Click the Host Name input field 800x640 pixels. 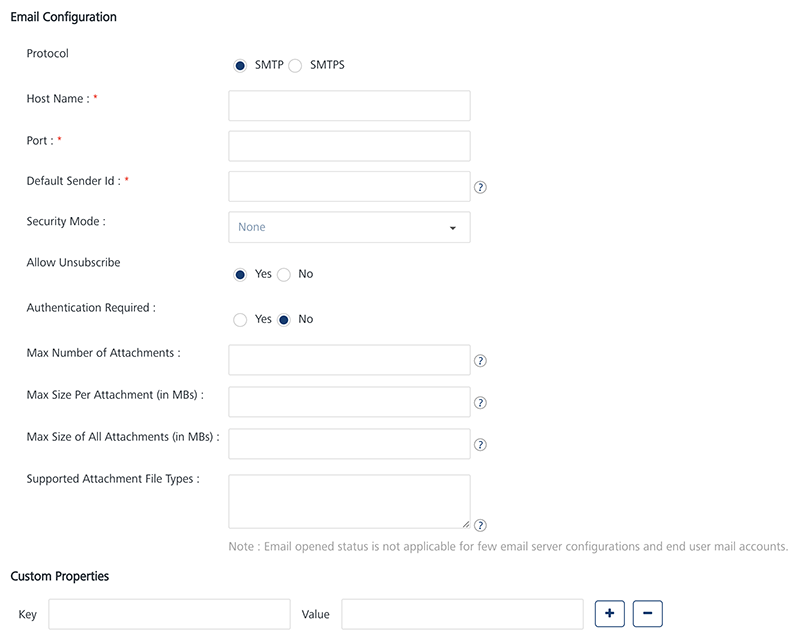[x=349, y=105]
